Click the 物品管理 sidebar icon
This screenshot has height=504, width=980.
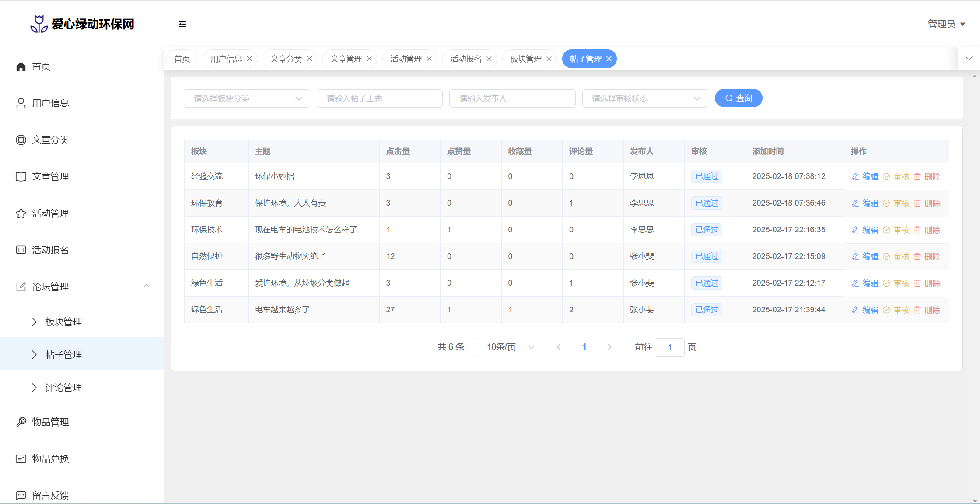21,422
